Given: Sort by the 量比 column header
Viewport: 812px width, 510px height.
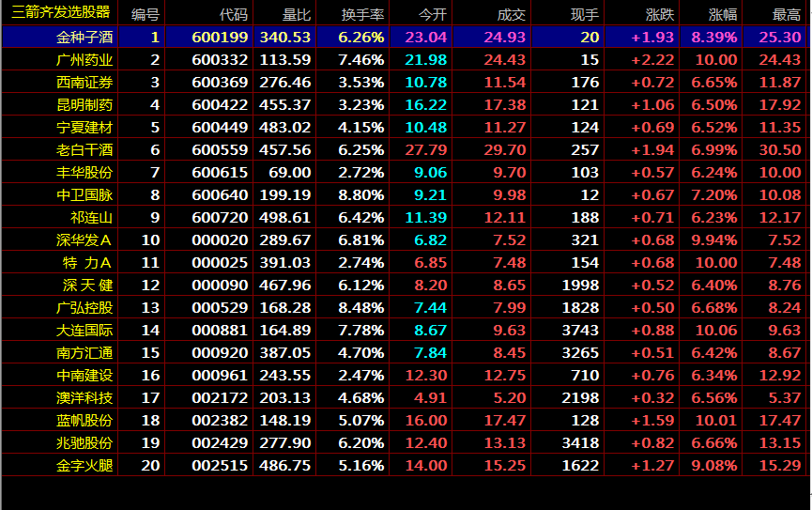Looking at the screenshot, I should 297,14.
